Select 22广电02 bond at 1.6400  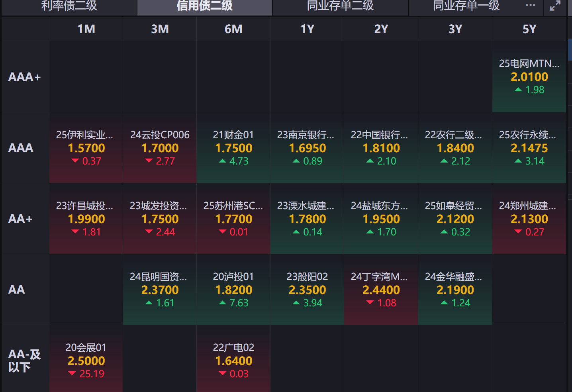point(233,361)
